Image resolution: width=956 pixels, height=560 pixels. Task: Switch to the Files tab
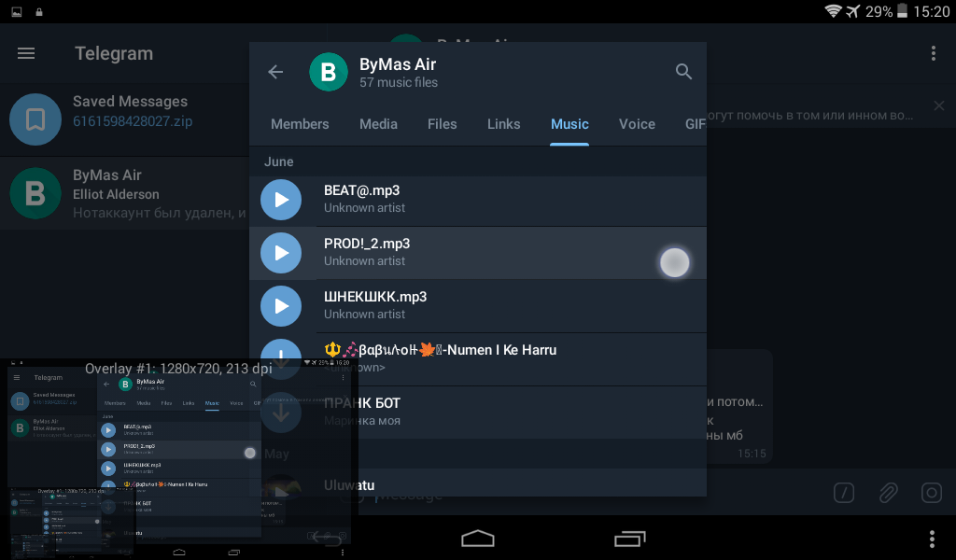pyautogui.click(x=442, y=124)
